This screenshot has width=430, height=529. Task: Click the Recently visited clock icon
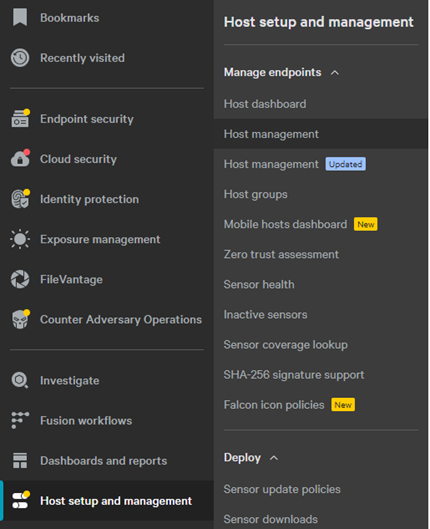pyautogui.click(x=20, y=58)
